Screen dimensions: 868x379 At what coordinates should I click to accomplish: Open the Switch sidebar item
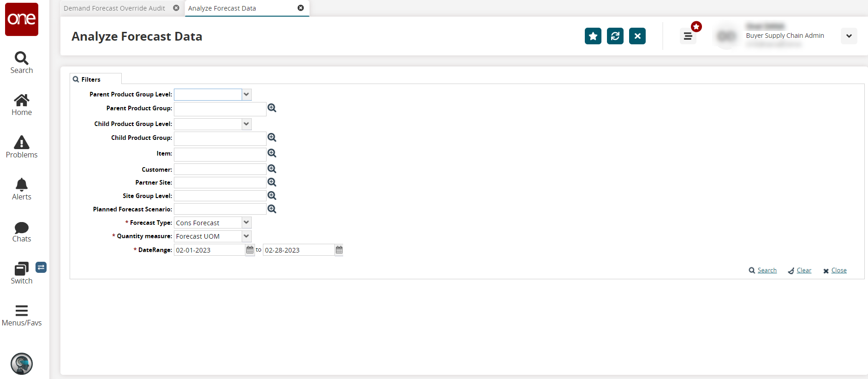click(22, 273)
